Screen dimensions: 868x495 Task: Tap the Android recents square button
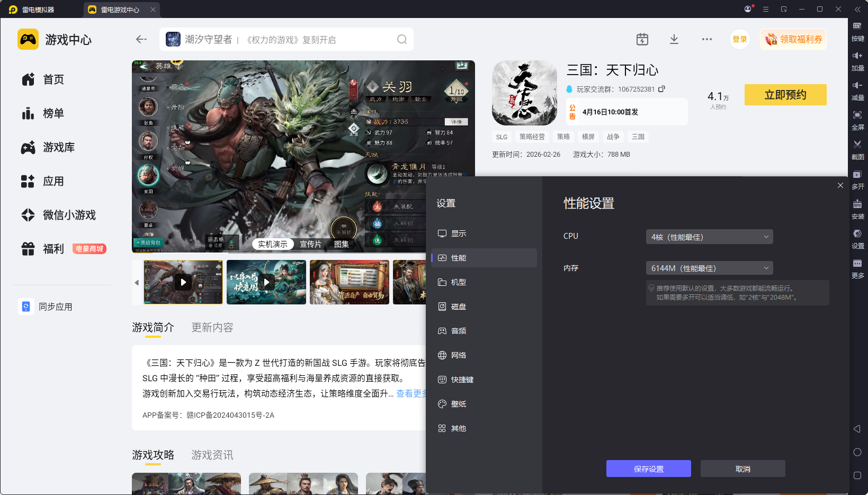coord(857,475)
